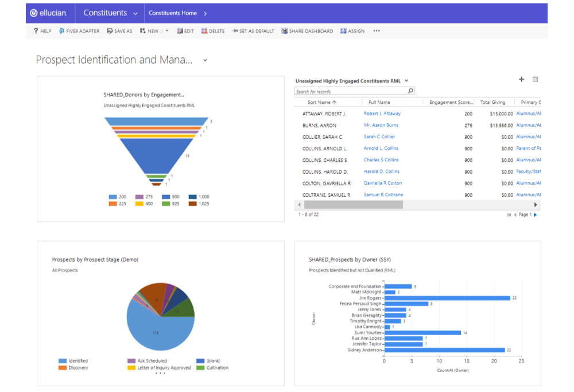Click Sumi Yourtee bar in chart
Image resolution: width=574 pixels, height=392 pixels.
click(x=422, y=333)
